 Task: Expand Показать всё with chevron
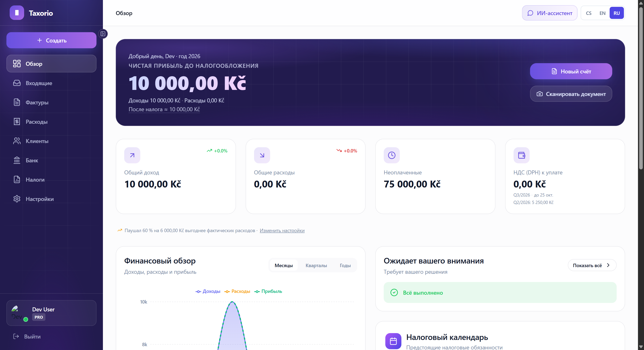tap(592, 265)
